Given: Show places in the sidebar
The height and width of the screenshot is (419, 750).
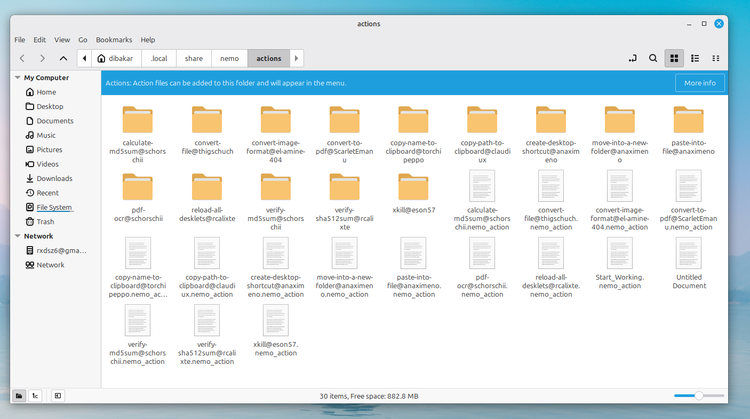Looking at the screenshot, I should (19, 396).
